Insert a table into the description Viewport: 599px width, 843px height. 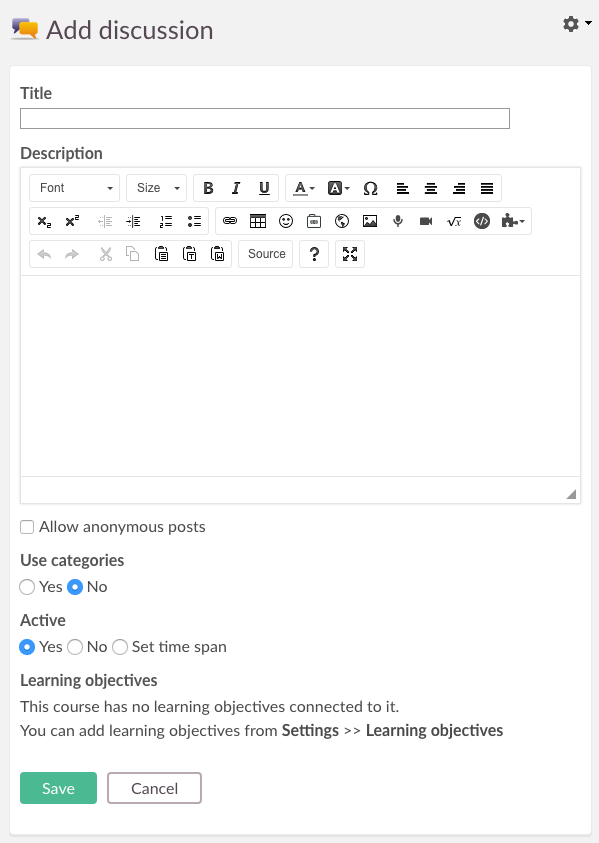tap(258, 221)
